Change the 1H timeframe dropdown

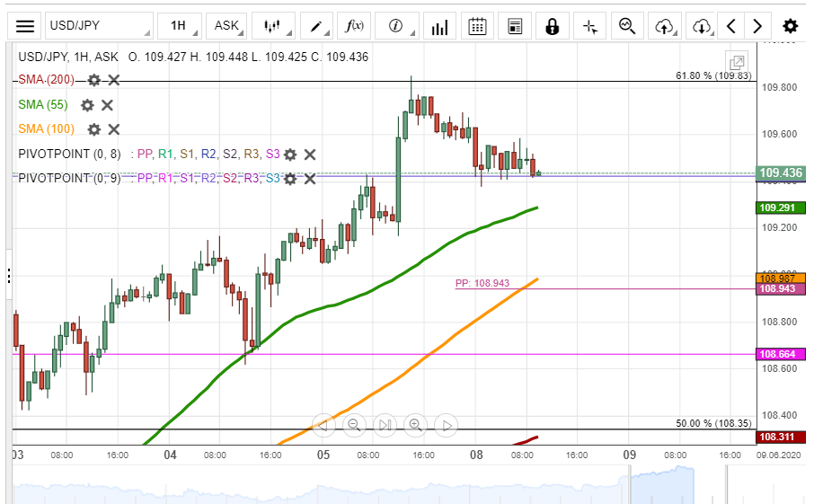pos(180,26)
